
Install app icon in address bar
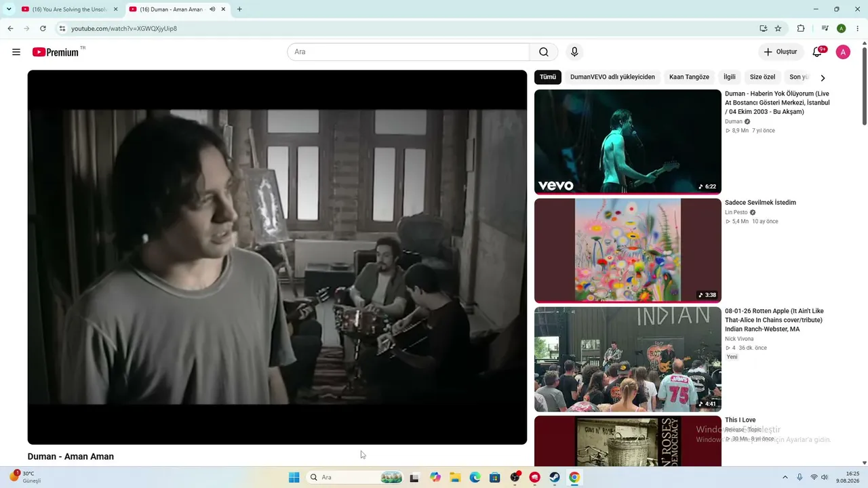[x=764, y=28]
